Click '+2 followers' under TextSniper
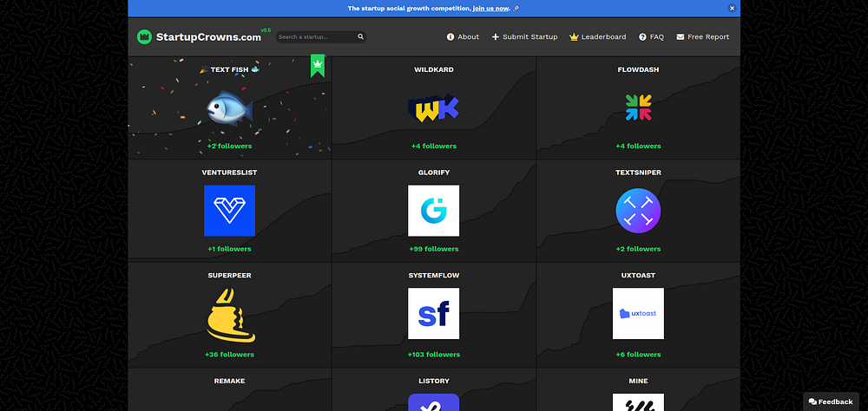The height and width of the screenshot is (411, 868). [x=638, y=249]
